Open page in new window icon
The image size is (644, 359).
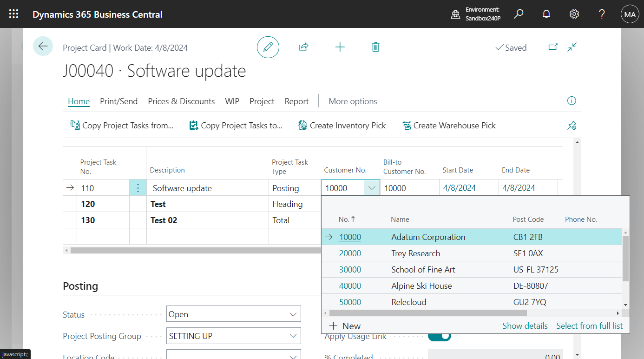coord(553,47)
